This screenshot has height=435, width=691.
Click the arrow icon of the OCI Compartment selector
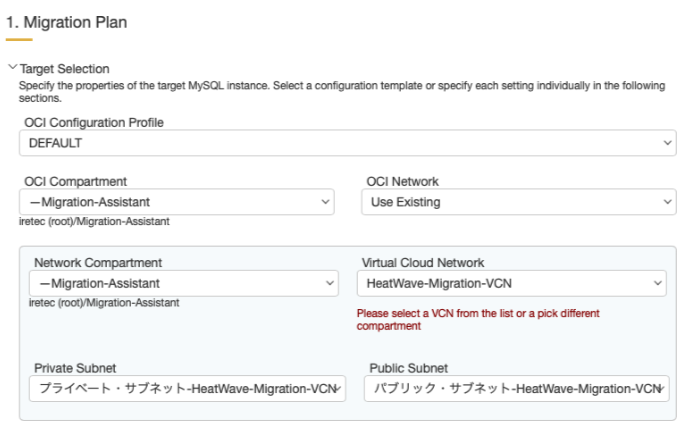point(326,202)
